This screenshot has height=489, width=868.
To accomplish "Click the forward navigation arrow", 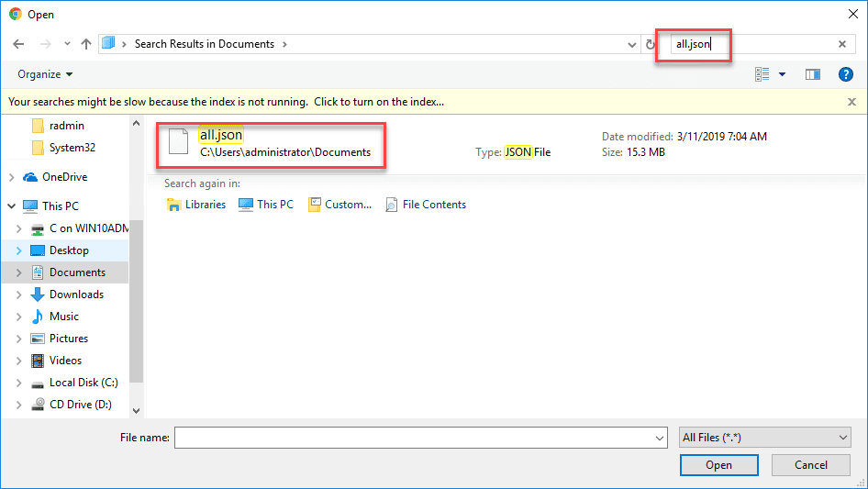I will tap(45, 44).
